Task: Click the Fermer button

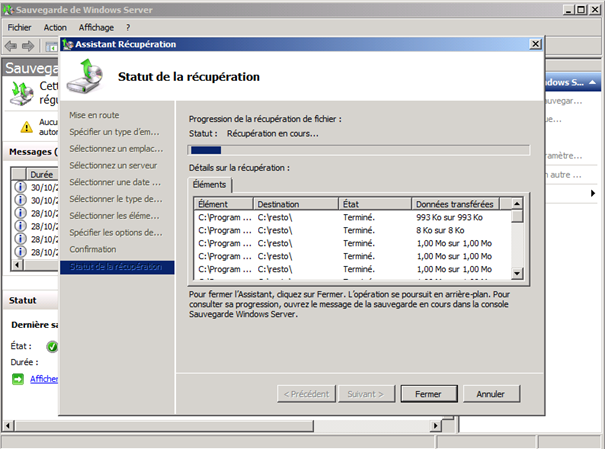Action: [429, 394]
